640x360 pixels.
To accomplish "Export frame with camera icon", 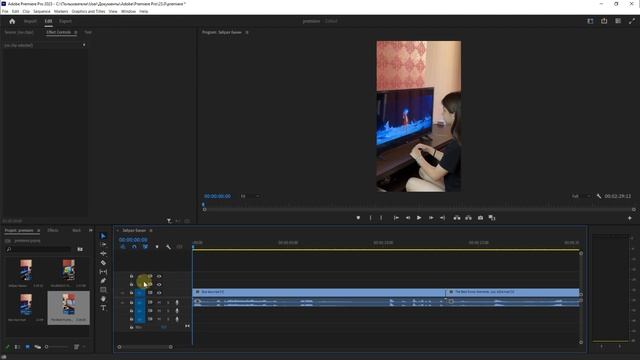I will [480, 218].
